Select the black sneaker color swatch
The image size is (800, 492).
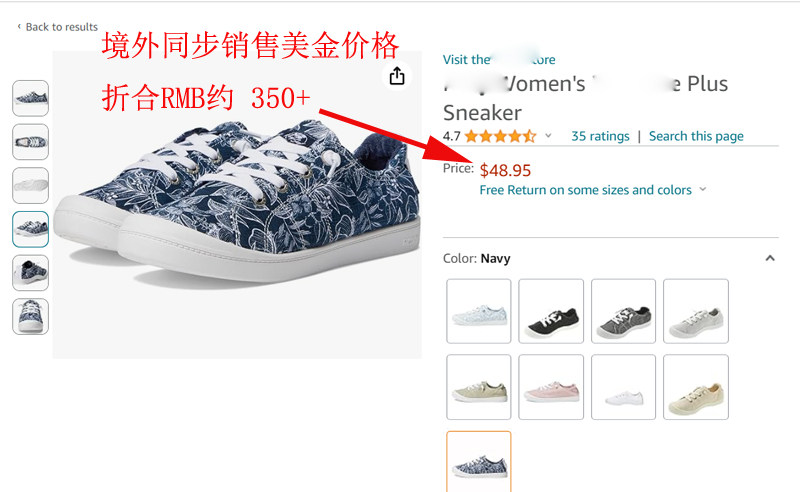(x=551, y=311)
